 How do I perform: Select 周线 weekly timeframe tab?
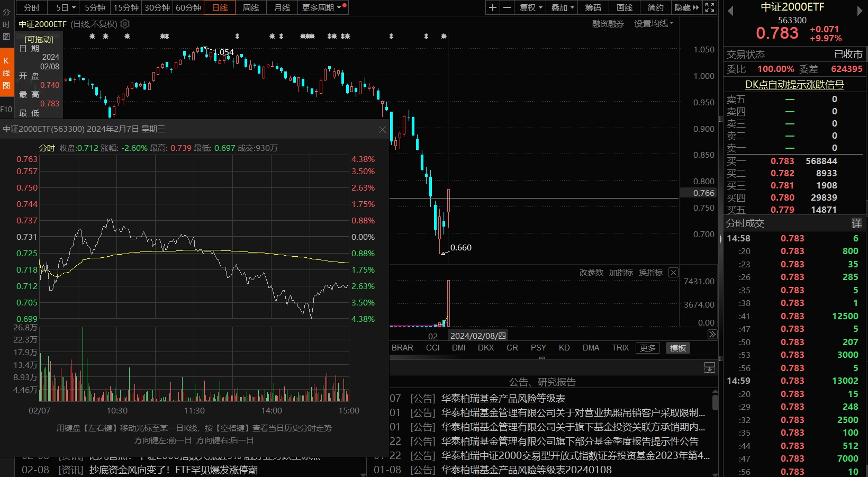click(251, 7)
